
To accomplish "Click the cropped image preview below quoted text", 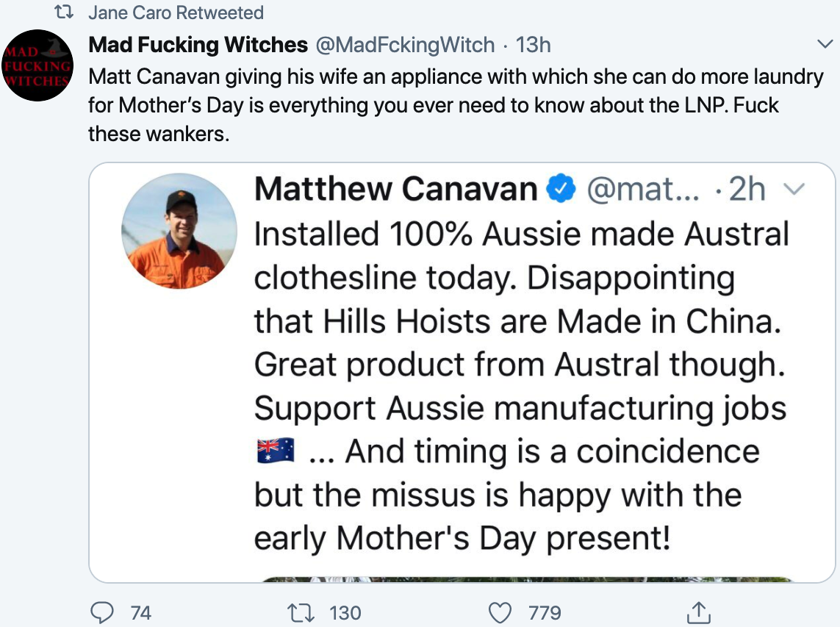I will pyautogui.click(x=525, y=578).
